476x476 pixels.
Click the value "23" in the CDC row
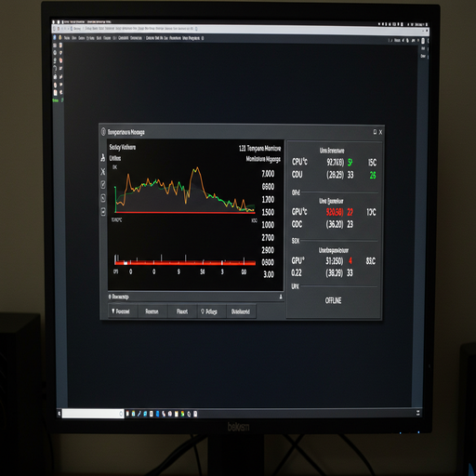pyautogui.click(x=350, y=224)
